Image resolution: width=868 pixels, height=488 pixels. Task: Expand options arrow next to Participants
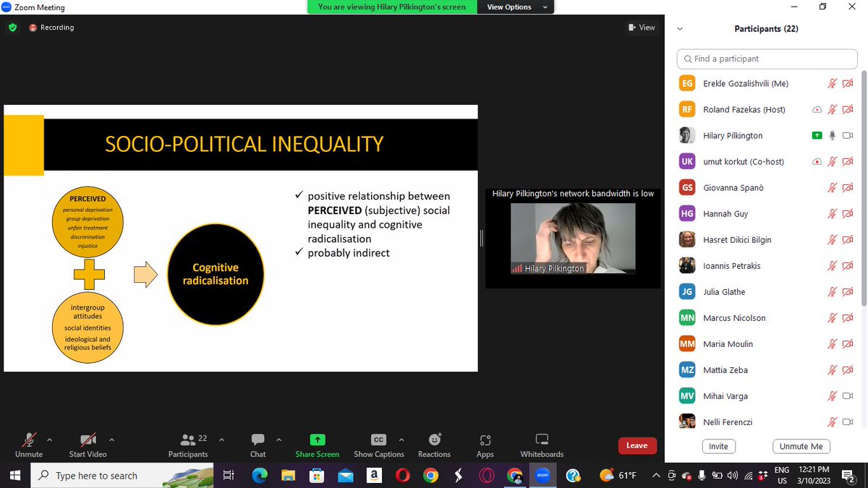pos(221,439)
